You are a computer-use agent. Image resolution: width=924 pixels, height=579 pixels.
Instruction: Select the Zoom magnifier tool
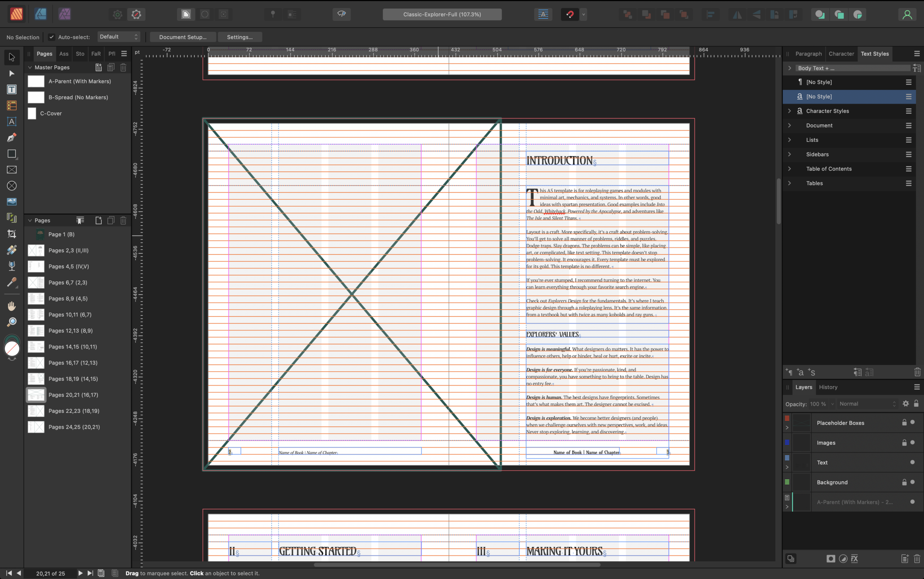click(x=12, y=322)
